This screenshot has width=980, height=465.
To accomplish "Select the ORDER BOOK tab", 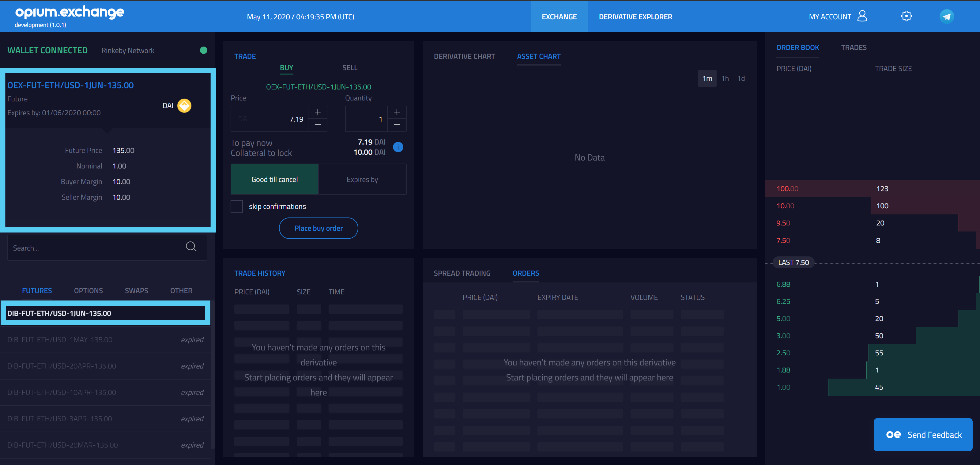I will coord(797,47).
